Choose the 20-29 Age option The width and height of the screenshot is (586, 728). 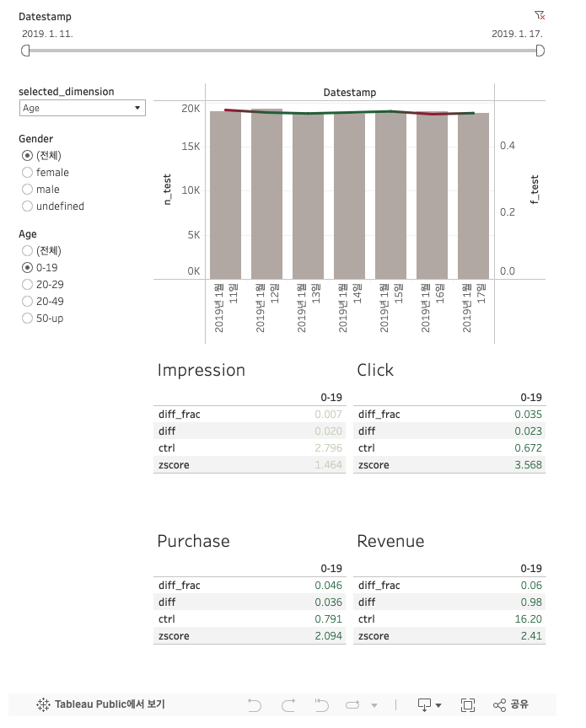coord(28,284)
